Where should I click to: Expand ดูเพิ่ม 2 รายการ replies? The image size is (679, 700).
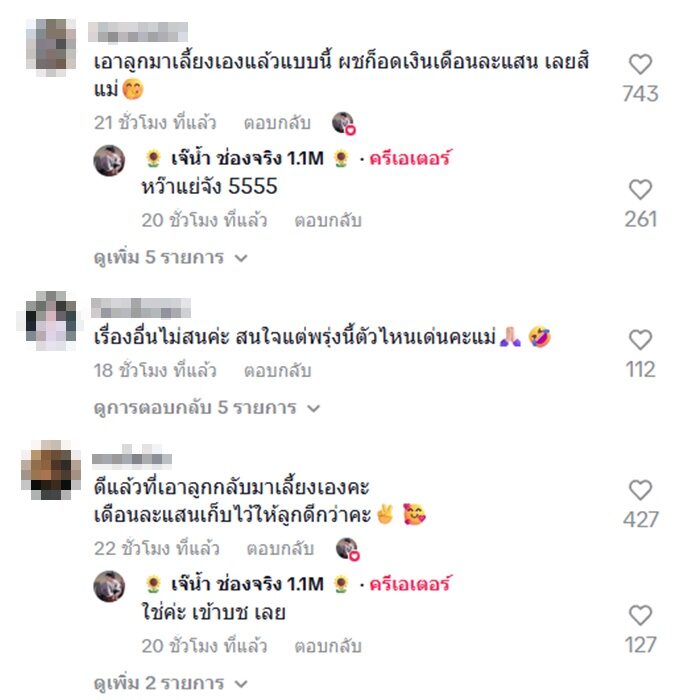click(x=171, y=683)
